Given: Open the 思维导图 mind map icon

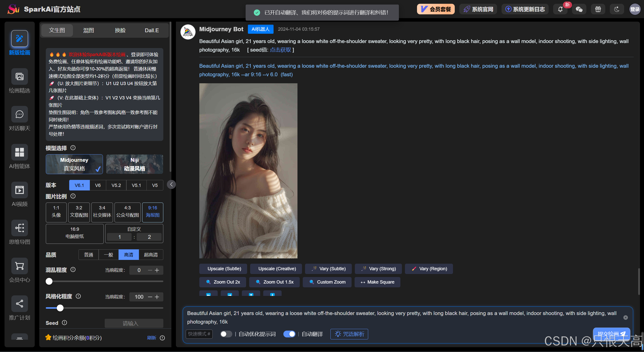Looking at the screenshot, I should pyautogui.click(x=19, y=228).
